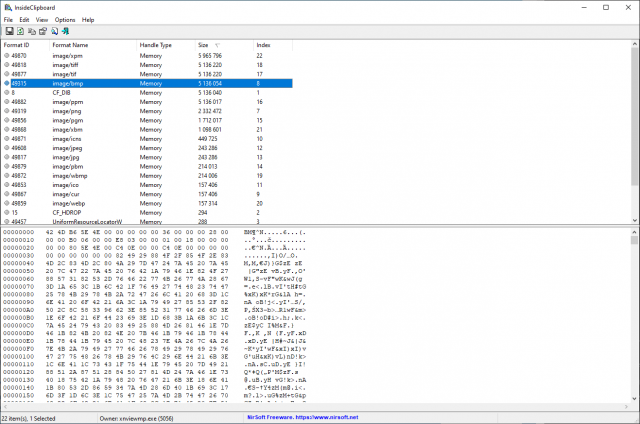640x424 pixels.
Task: Click the Refresh toolbar icon
Action: [x=20, y=31]
